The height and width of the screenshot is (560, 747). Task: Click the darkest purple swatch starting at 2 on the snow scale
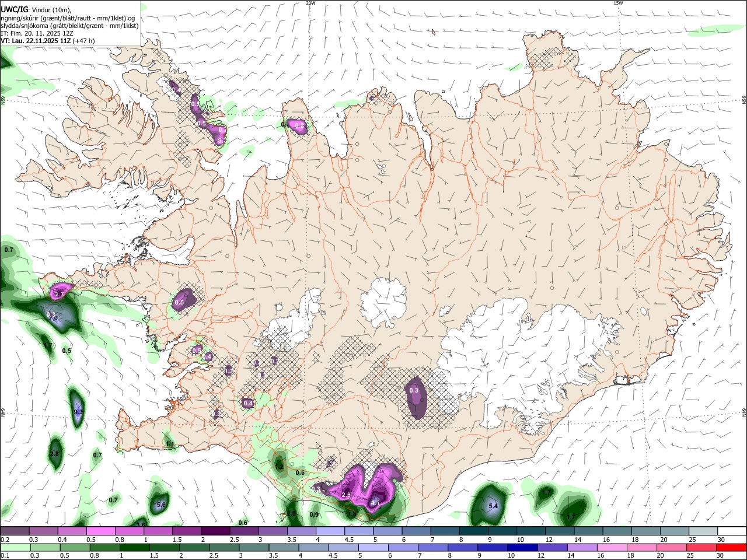click(215, 531)
